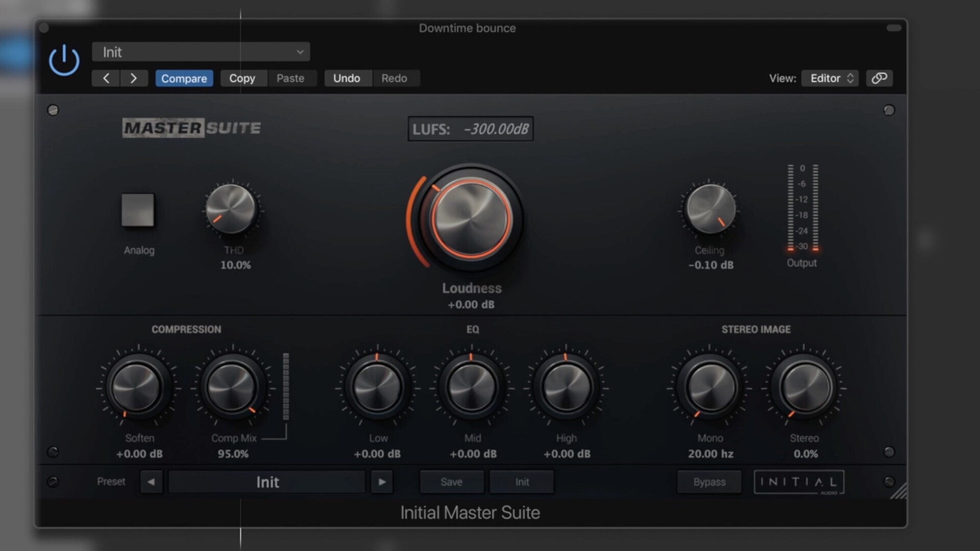Go to next setting with right chevron

[x=134, y=78]
